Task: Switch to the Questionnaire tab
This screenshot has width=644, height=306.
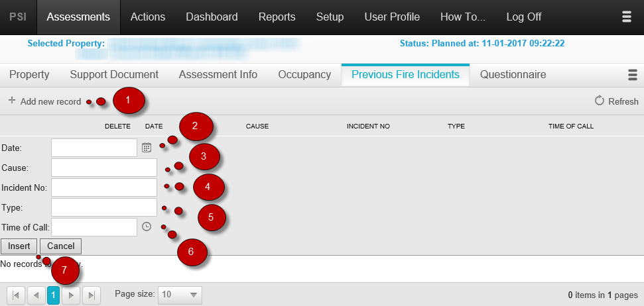Action: 513,75
